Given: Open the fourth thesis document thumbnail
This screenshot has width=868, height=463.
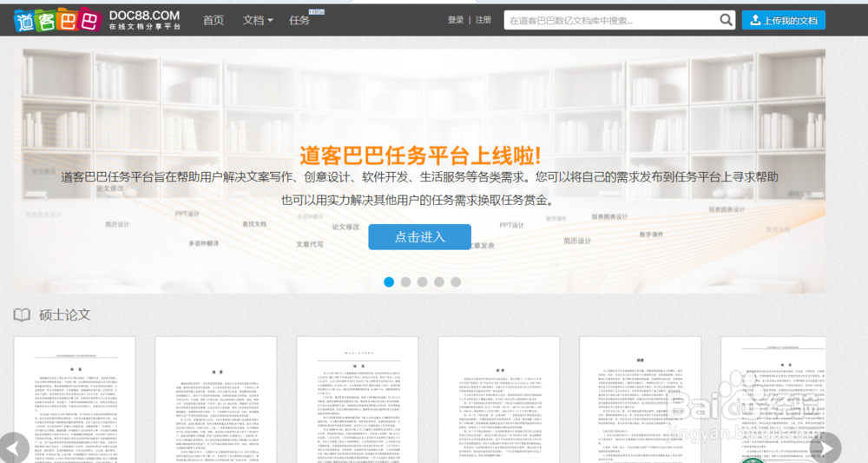Looking at the screenshot, I should pos(499,400).
